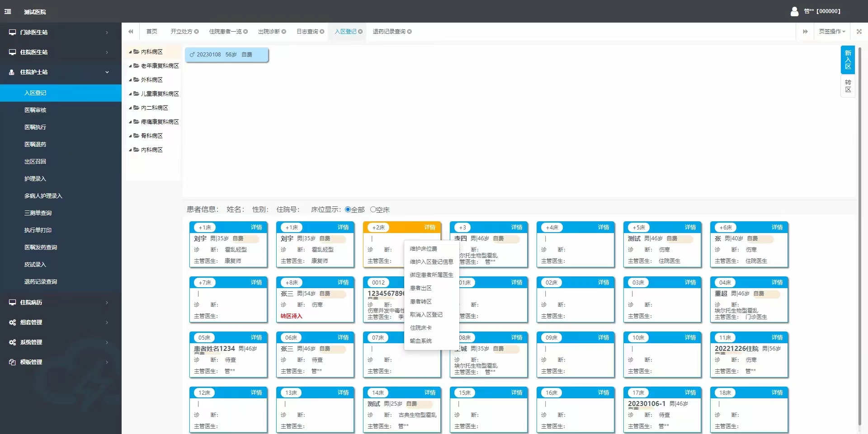Click folder icon of 骨科病区
Screen dimensions: 868x434
click(136, 136)
